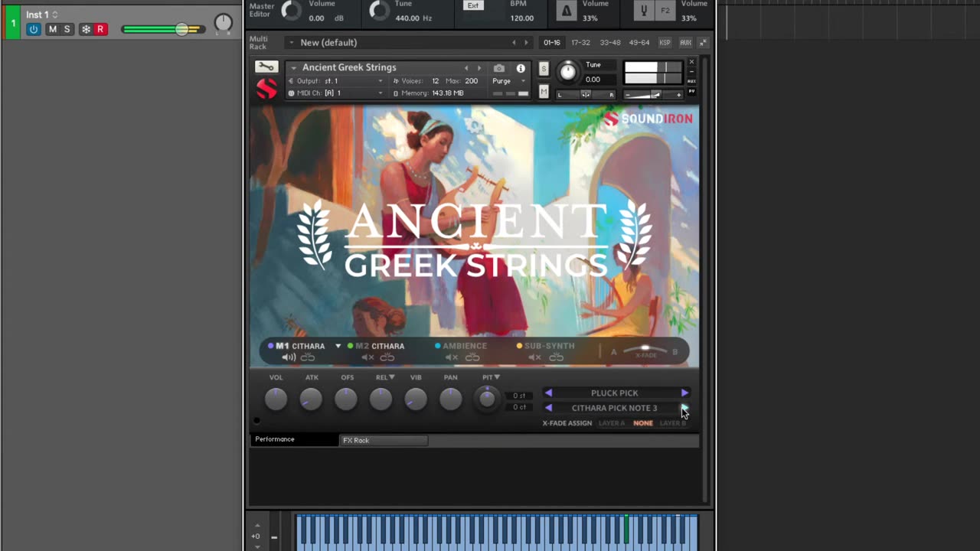
Task: Select next sample beside Cithara Pick Note 3
Action: pos(684,408)
